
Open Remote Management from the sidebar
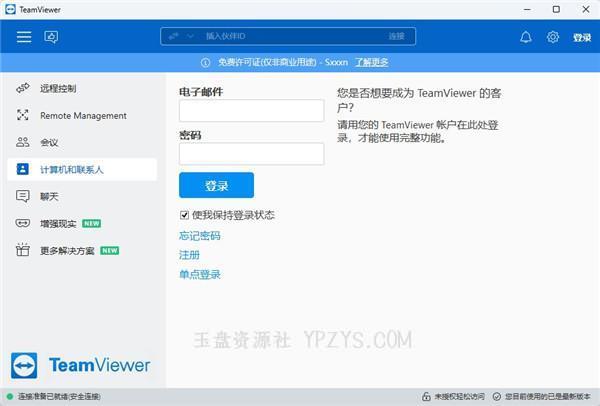click(x=82, y=116)
